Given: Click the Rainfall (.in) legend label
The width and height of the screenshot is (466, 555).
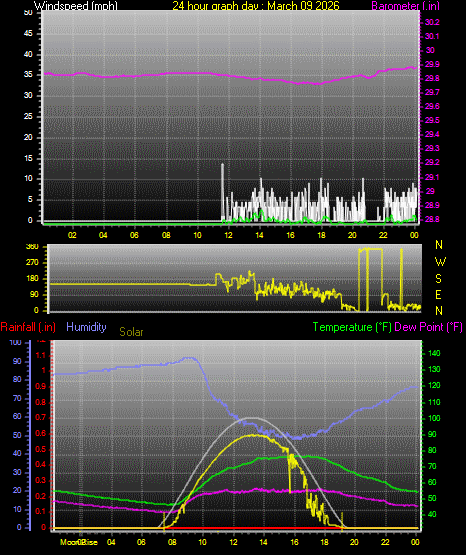Looking at the screenshot, I should (x=28, y=327).
